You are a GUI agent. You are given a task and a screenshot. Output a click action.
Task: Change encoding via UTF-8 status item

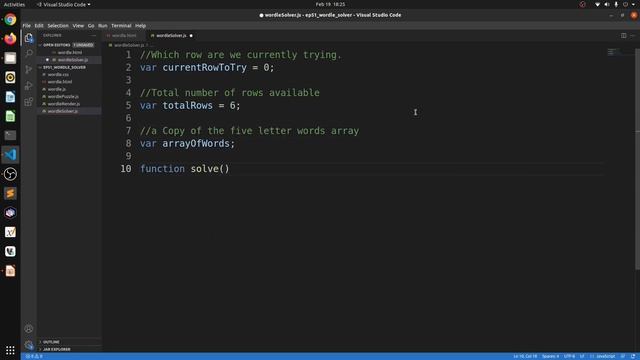click(569, 356)
